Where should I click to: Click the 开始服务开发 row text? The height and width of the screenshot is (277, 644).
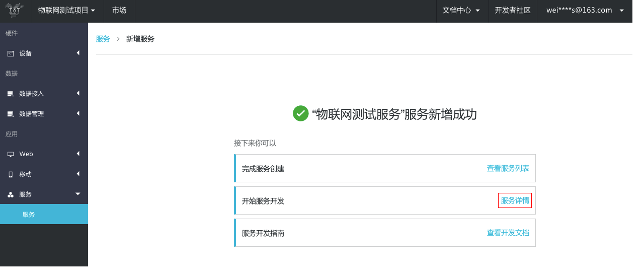tap(263, 201)
